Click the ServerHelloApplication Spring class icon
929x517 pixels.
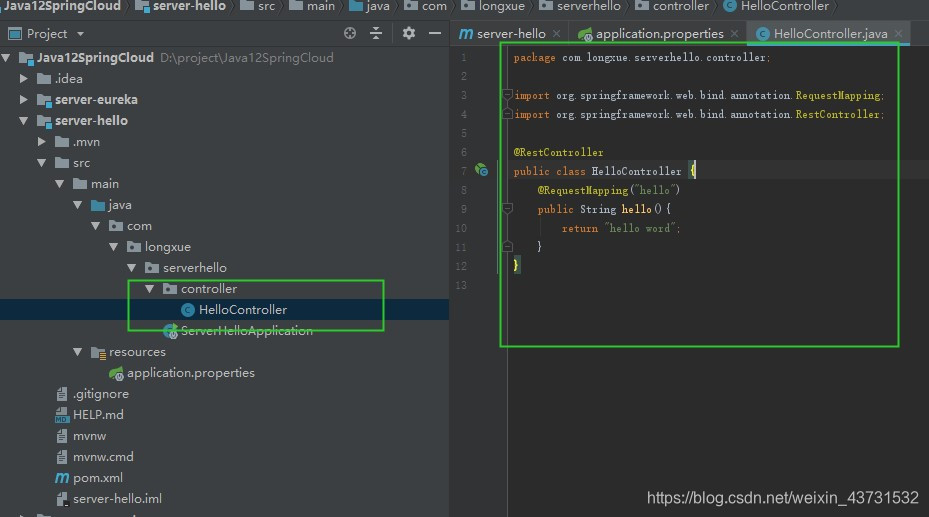pyautogui.click(x=170, y=331)
